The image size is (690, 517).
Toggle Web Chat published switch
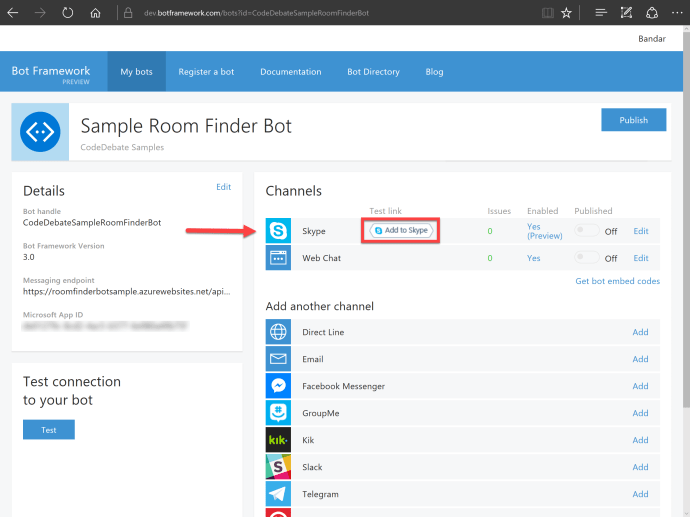tap(587, 258)
